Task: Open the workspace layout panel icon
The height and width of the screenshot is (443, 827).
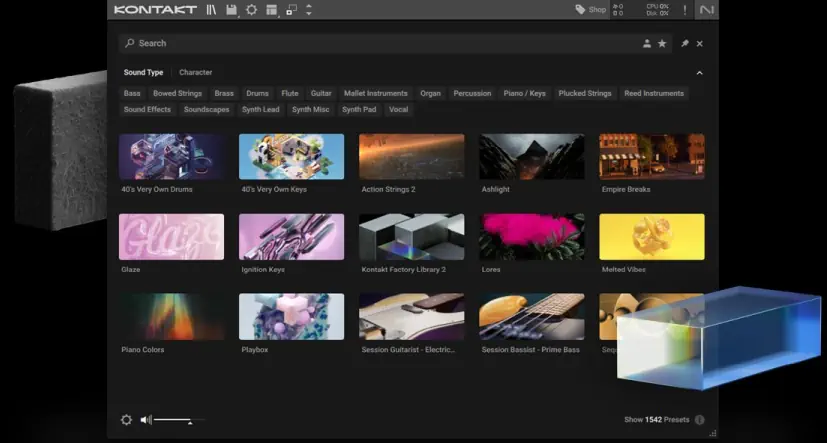Action: pos(271,9)
